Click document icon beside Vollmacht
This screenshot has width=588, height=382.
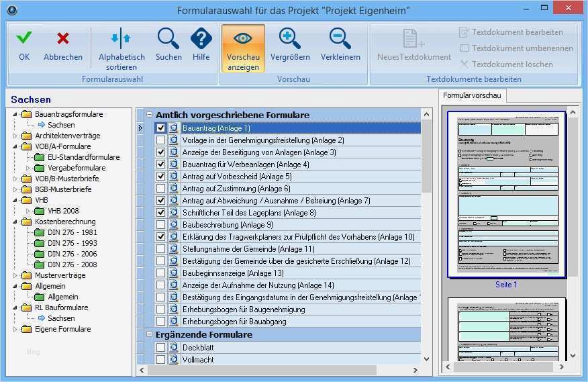[x=174, y=359]
